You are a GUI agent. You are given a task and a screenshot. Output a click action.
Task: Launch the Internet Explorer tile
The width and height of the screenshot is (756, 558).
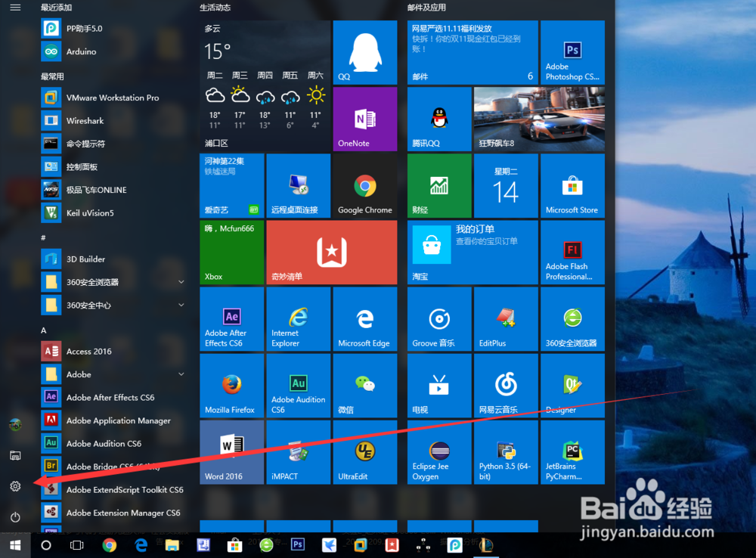[299, 319]
